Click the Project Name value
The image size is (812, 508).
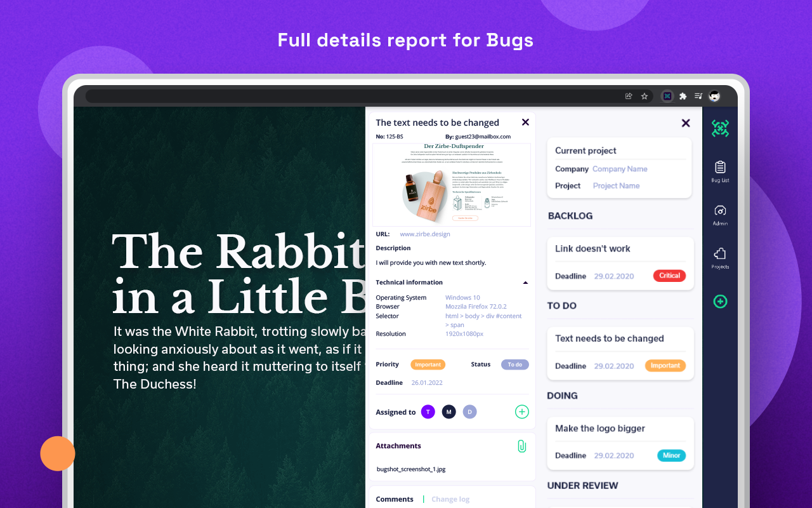(x=616, y=186)
